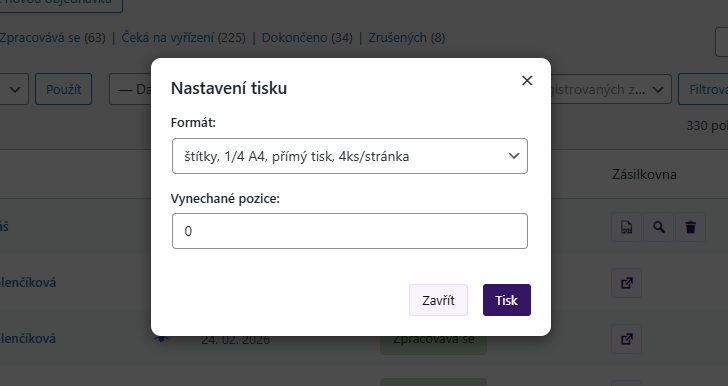The height and width of the screenshot is (386, 728).
Task: Open external link icon in second order row
Action: tap(626, 283)
